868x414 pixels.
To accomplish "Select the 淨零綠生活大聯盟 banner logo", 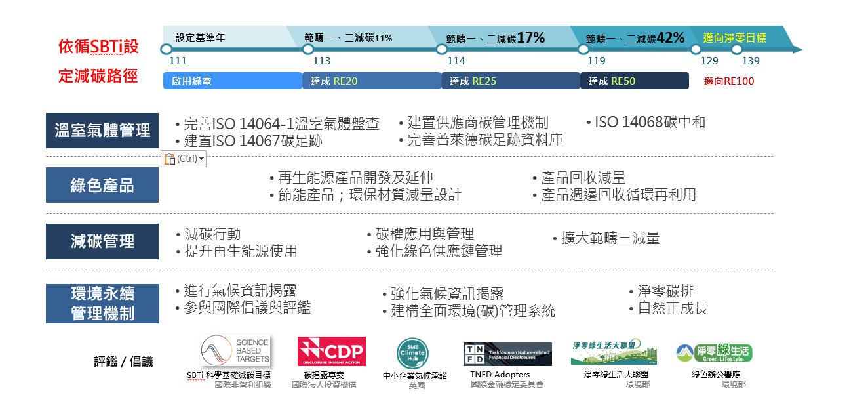I will coord(610,352).
